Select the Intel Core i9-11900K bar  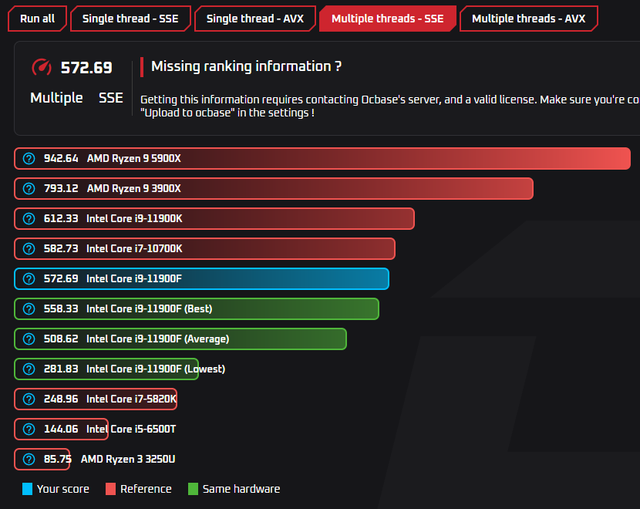[214, 219]
